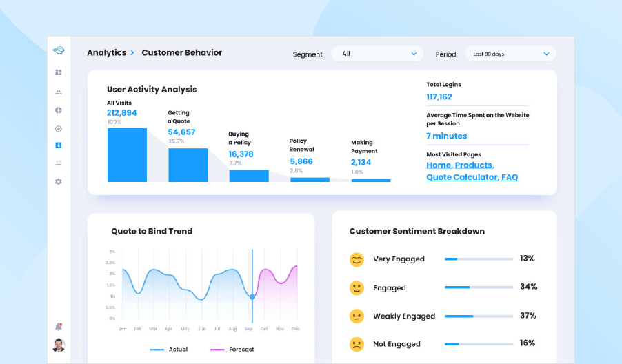
Task: Expand the Segment dropdown showing All
Action: 377,54
